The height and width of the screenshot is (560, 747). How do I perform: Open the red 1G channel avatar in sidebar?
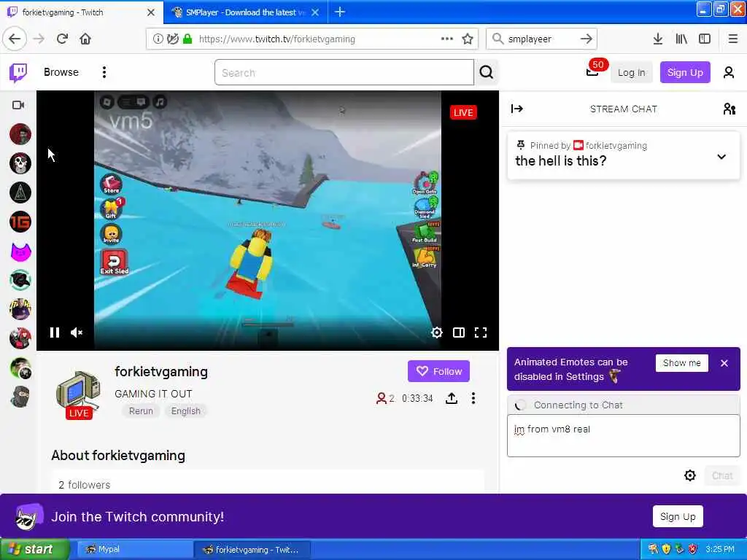coord(20,222)
